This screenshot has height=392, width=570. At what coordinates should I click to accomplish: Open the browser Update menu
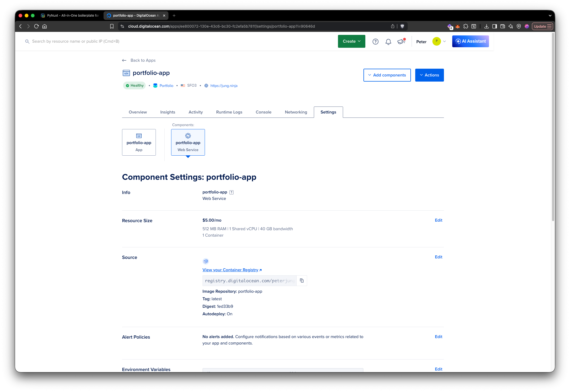[542, 26]
